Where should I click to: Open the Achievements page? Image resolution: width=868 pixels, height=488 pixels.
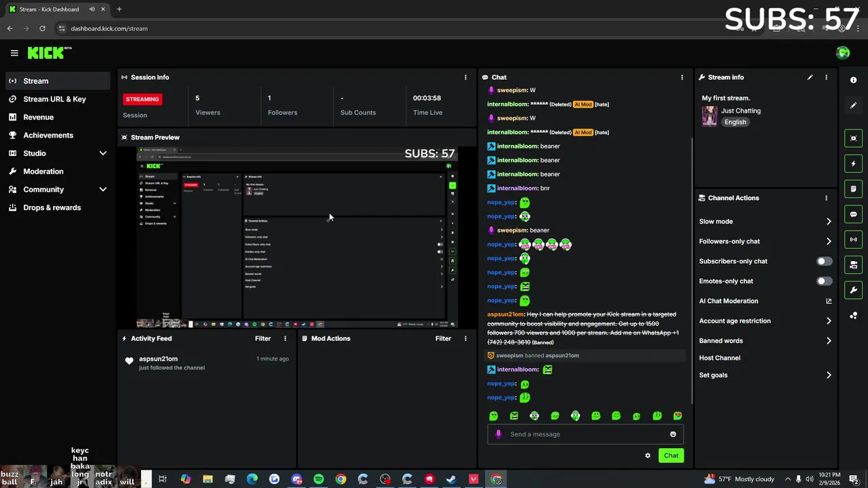tap(58, 136)
